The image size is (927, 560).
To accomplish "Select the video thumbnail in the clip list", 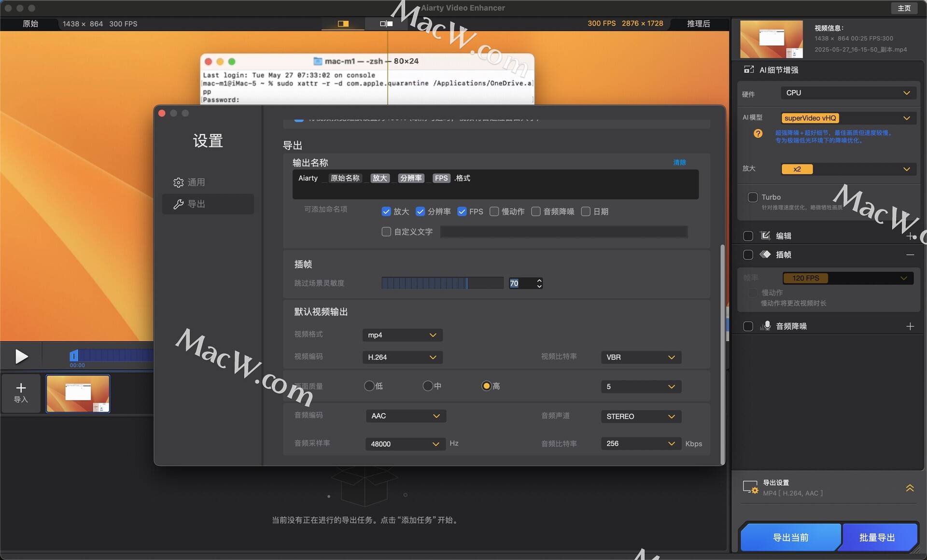I will coord(78,394).
